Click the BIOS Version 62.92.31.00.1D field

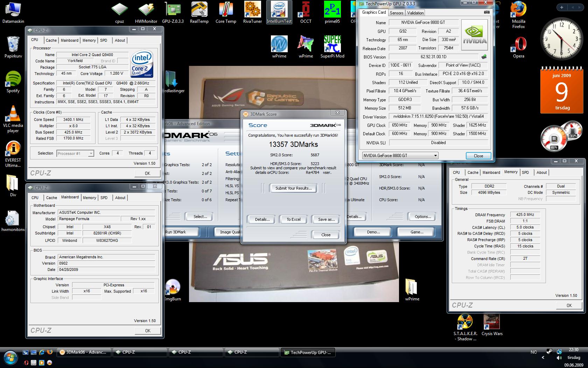[x=433, y=57]
